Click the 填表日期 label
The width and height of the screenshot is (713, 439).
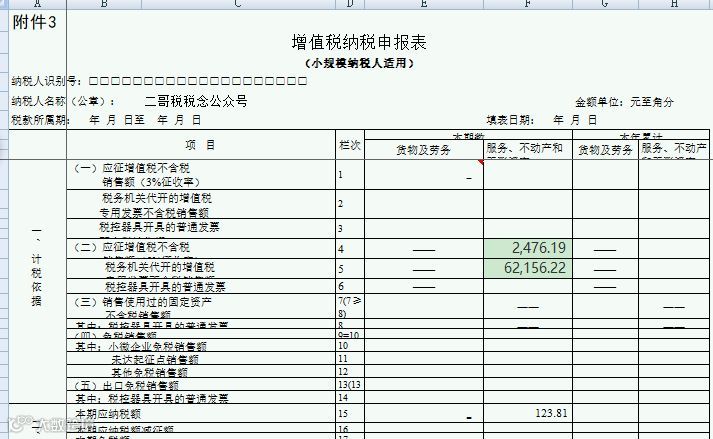click(x=510, y=120)
